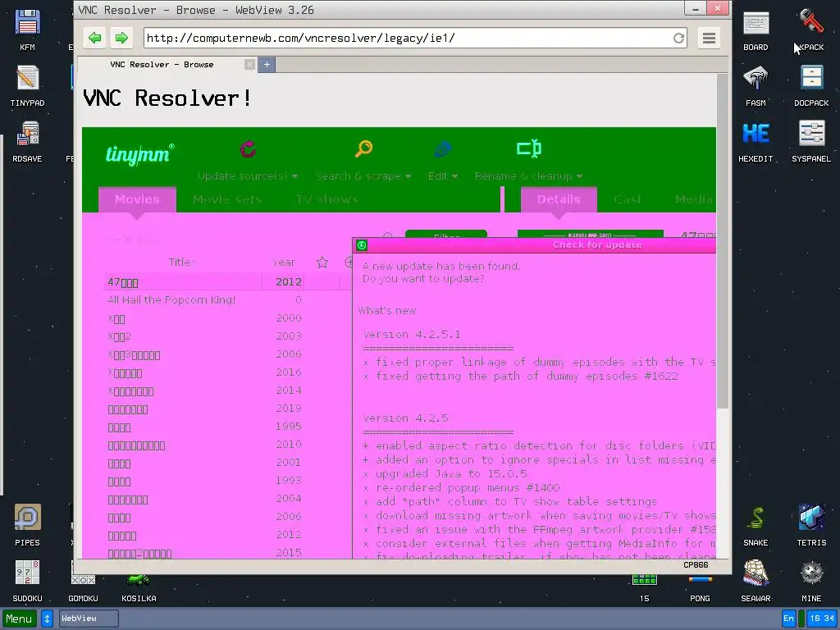Open the RDSAVE desktop icon
Screen dimensions: 840x630
[27, 141]
